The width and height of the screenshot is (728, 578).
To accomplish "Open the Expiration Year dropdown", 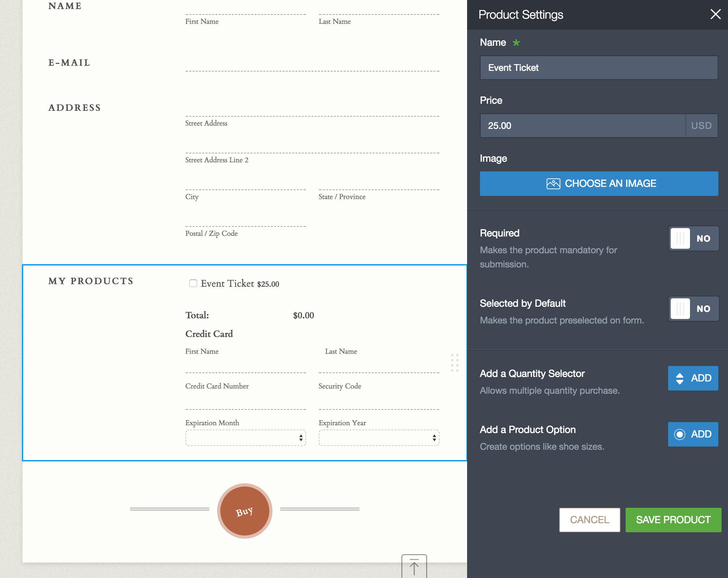I will click(378, 438).
